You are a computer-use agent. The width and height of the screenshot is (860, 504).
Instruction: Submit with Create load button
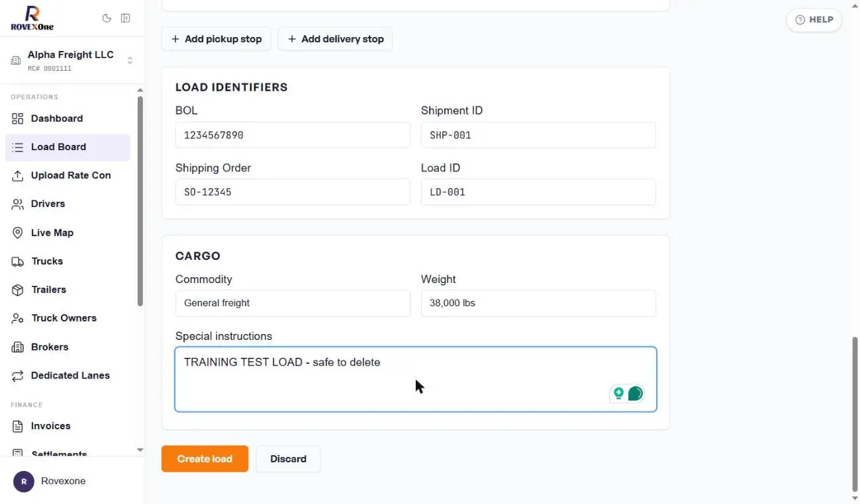(205, 459)
